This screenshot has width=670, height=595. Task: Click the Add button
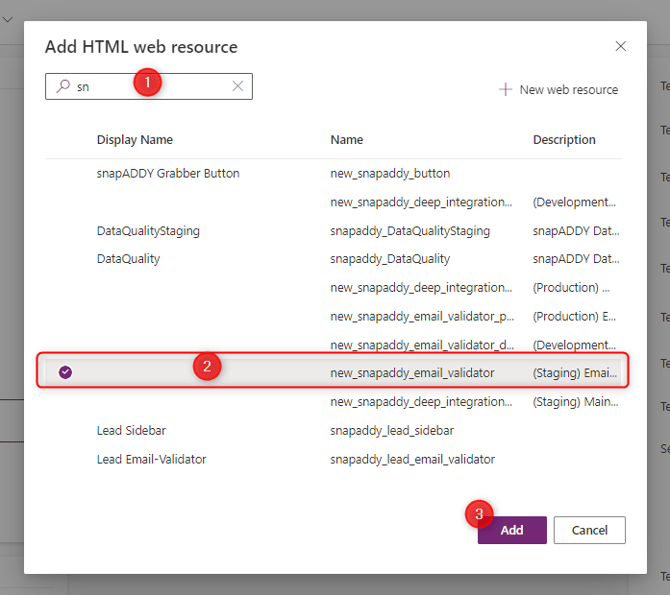[512, 530]
